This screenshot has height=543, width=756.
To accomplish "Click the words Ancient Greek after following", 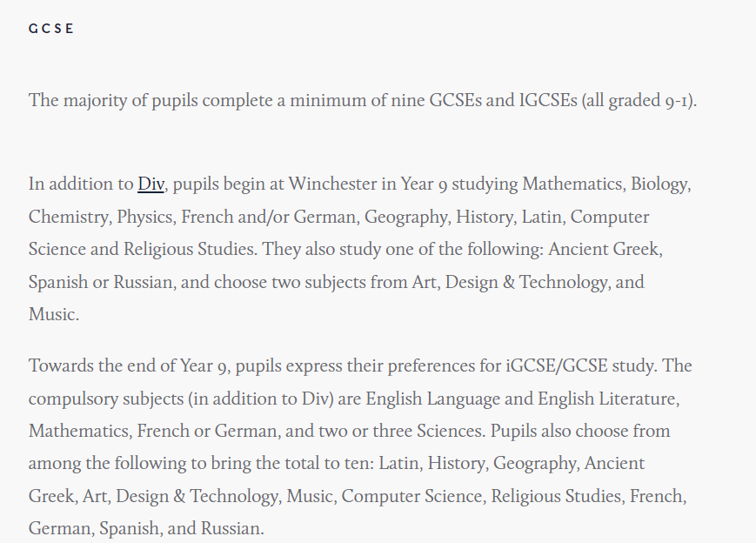I will tap(605, 250).
